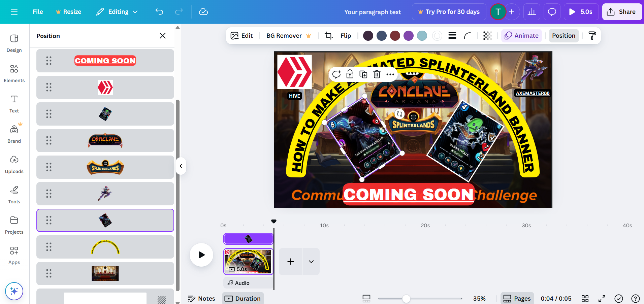Open the Text side panel
The width and height of the screenshot is (644, 304).
coord(14,104)
